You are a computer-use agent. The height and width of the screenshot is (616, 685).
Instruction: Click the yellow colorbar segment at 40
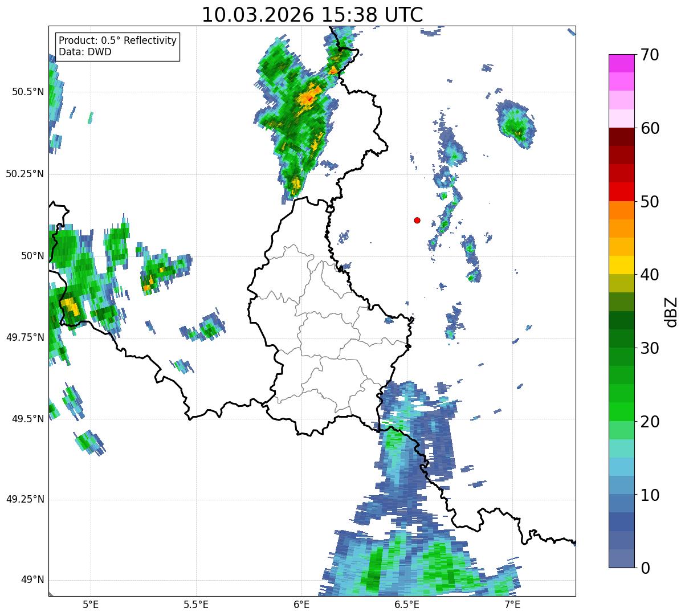click(621, 265)
